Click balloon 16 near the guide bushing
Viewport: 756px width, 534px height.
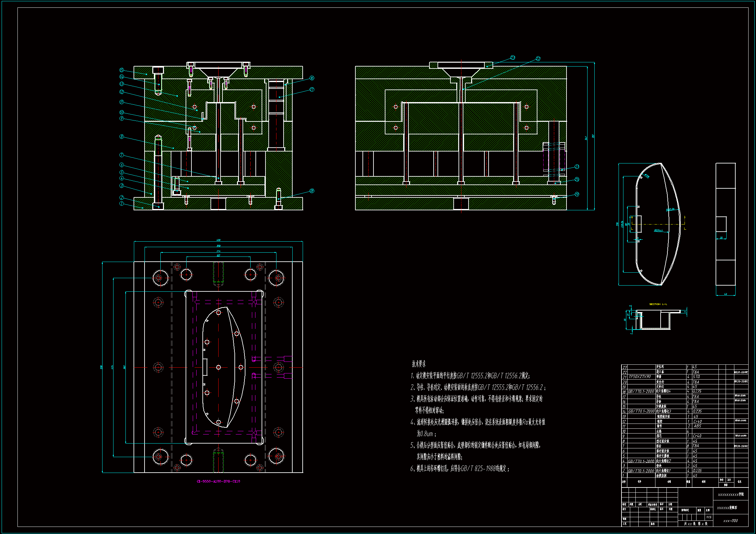(x=312, y=78)
